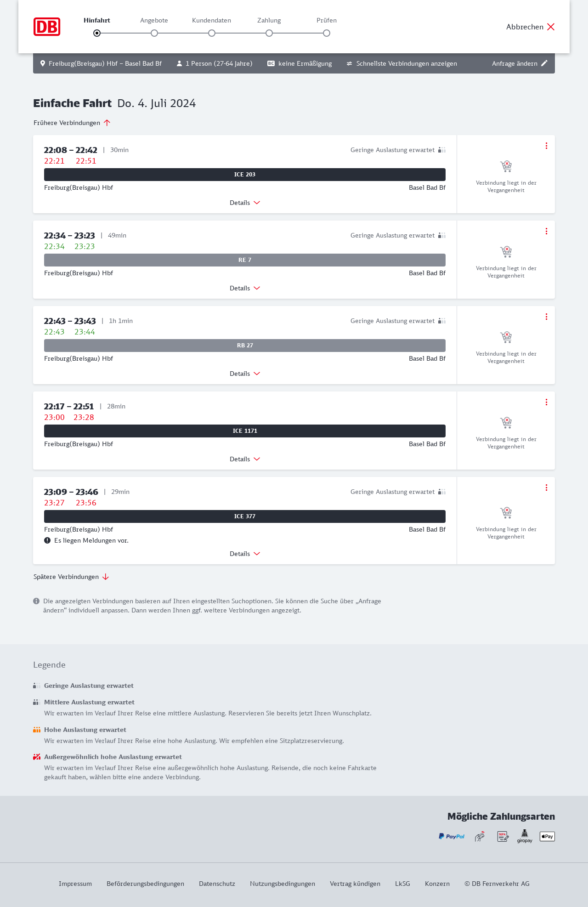
Task: Open the Datenschutz footer link
Action: coord(217,884)
